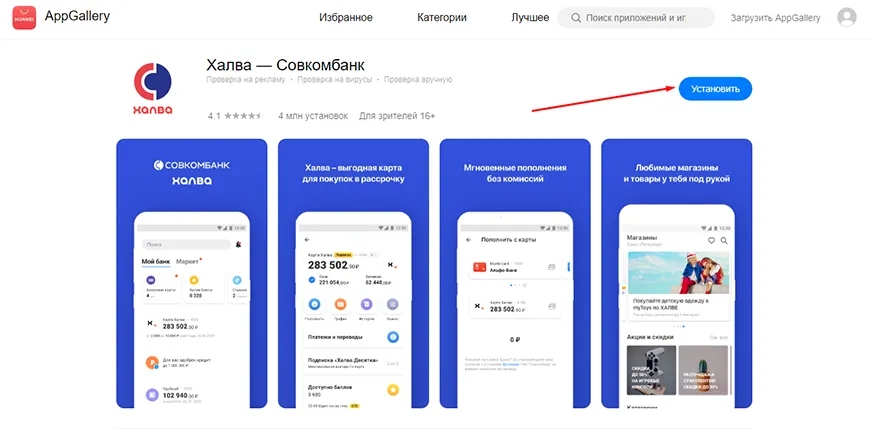Open the Мгновенные пополнения без комиссий screenshot
The width and height of the screenshot is (870, 432).
tap(515, 273)
